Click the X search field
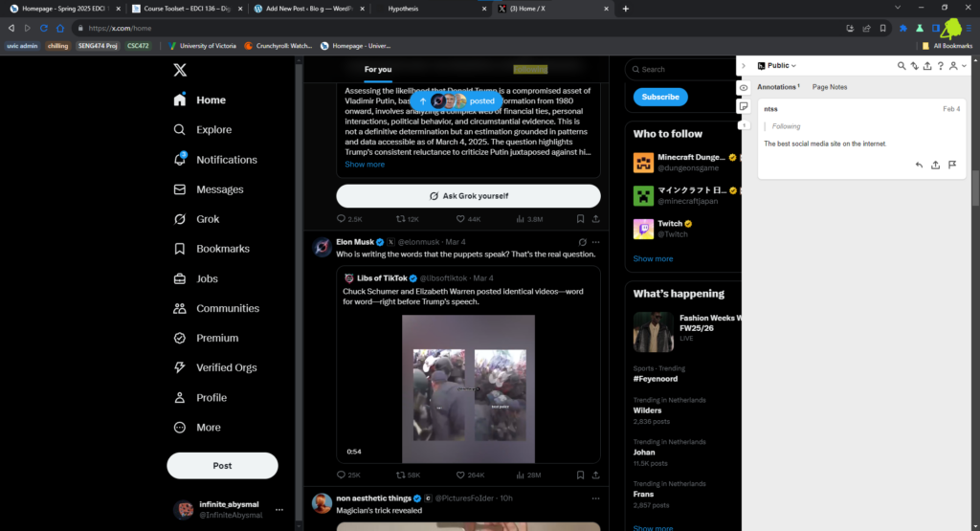This screenshot has height=531, width=980. [682, 69]
